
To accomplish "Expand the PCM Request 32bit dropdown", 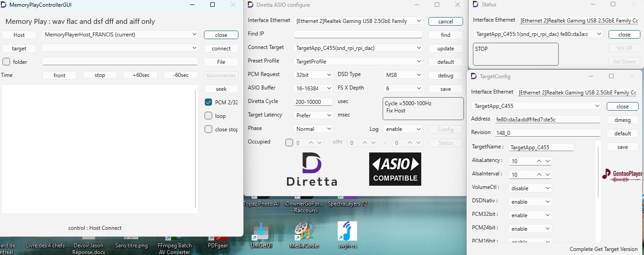I will pos(313,75).
